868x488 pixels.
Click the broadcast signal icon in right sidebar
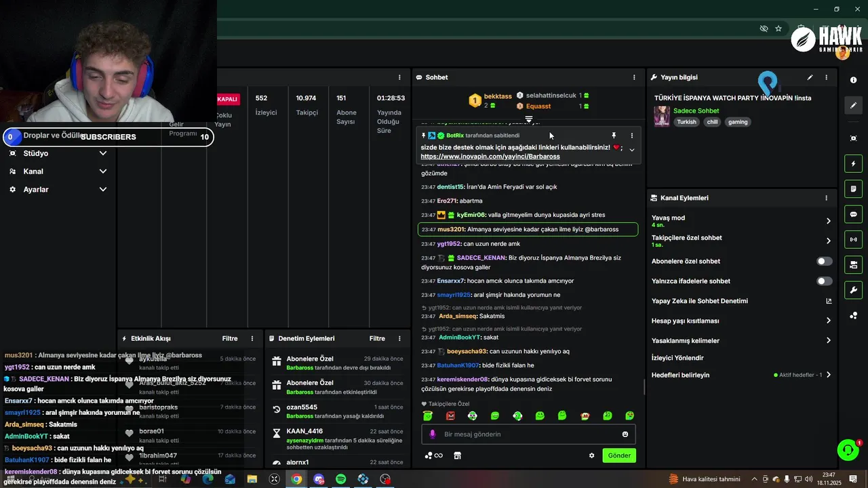[853, 239]
